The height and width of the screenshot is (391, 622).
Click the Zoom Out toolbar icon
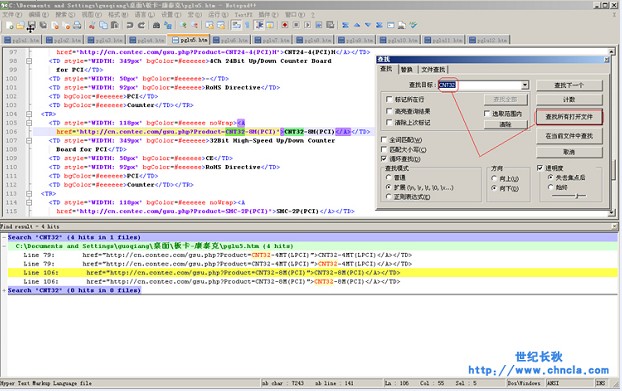pos(194,25)
